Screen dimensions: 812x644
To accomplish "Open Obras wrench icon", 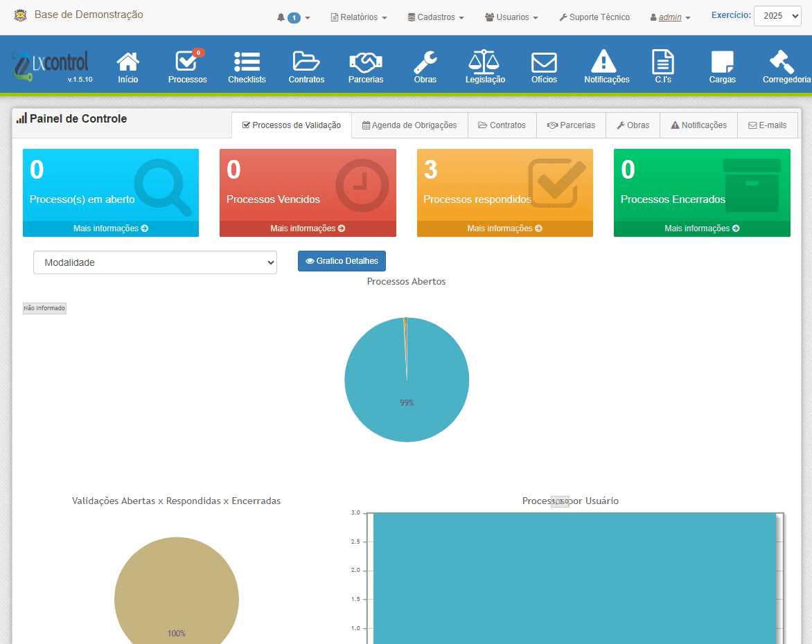I will [425, 67].
